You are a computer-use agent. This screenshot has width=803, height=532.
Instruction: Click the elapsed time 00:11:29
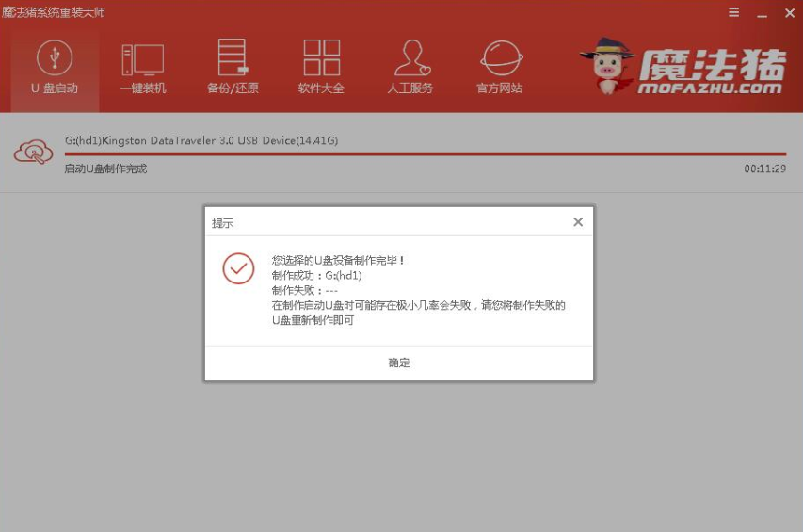pyautogui.click(x=764, y=169)
